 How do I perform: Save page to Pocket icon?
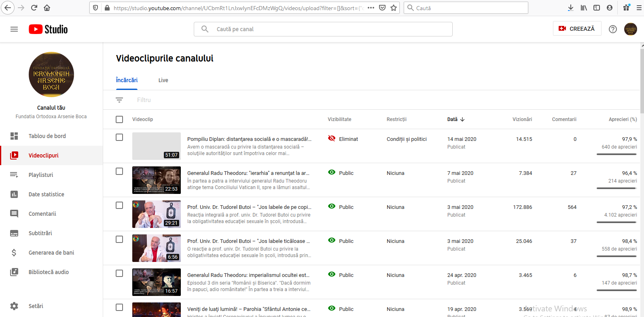tap(382, 8)
